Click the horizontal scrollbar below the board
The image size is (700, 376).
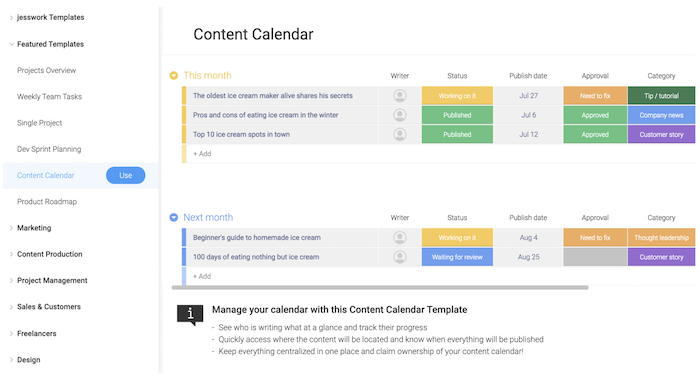pos(380,288)
